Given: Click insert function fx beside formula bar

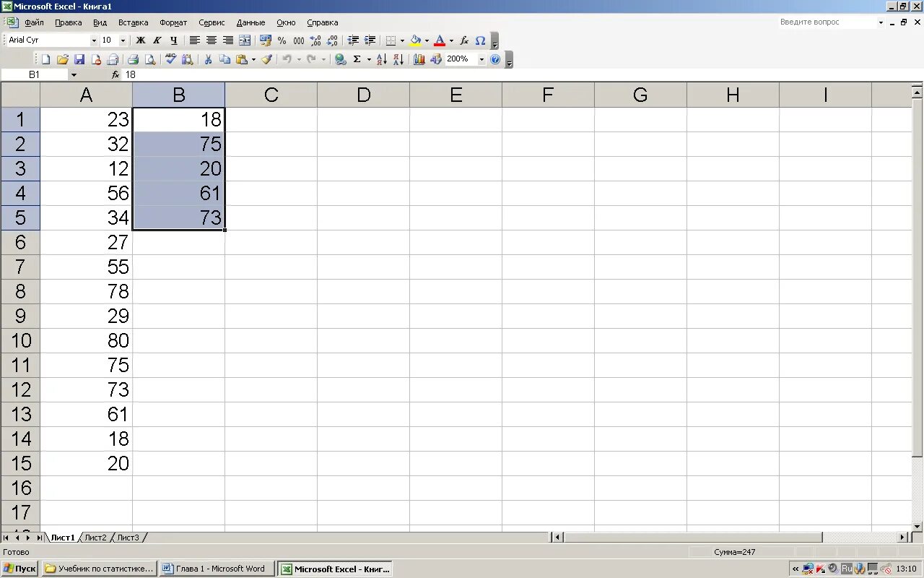Looking at the screenshot, I should pyautogui.click(x=115, y=74).
